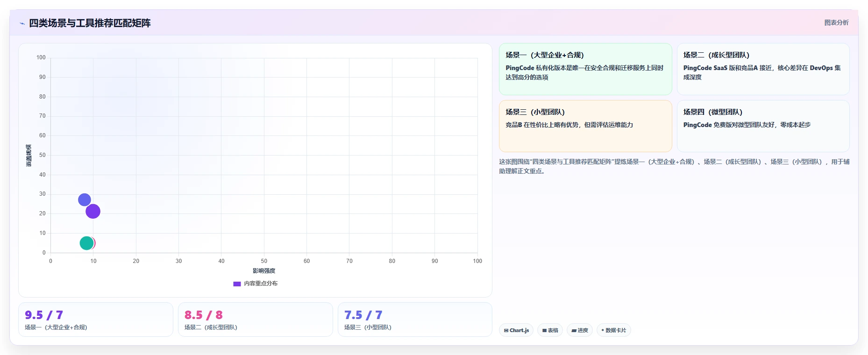
Task: Click the 竞品B 在性价比上略有优势 text
Action: (x=569, y=125)
